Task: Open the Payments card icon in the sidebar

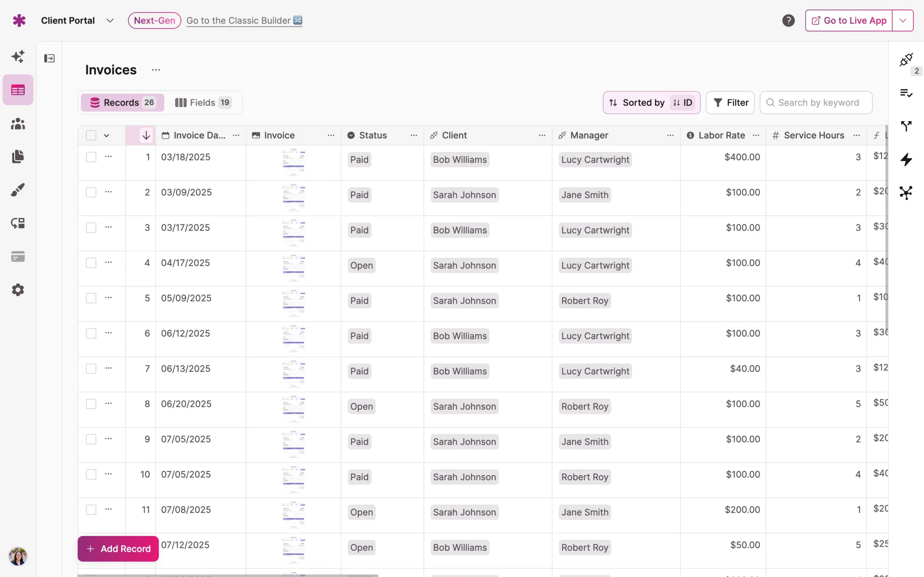Action: [18, 256]
